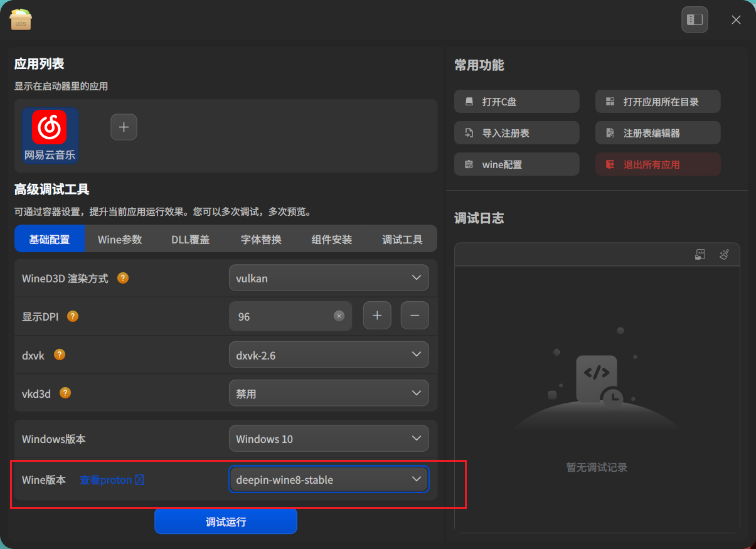This screenshot has height=549, width=756.
Task: Clear the debug log with the broom icon
Action: coord(724,255)
